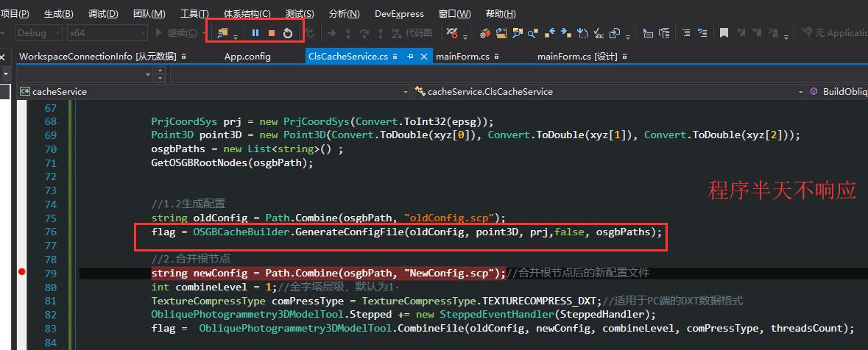Click the open file in solution icon

click(501, 33)
